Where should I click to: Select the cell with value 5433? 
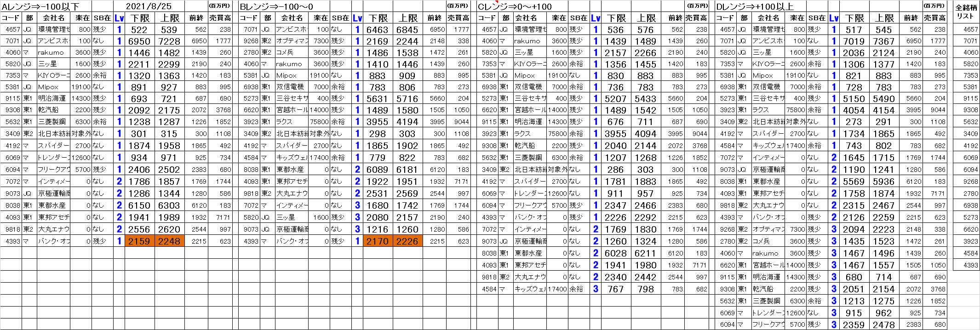click(646, 98)
